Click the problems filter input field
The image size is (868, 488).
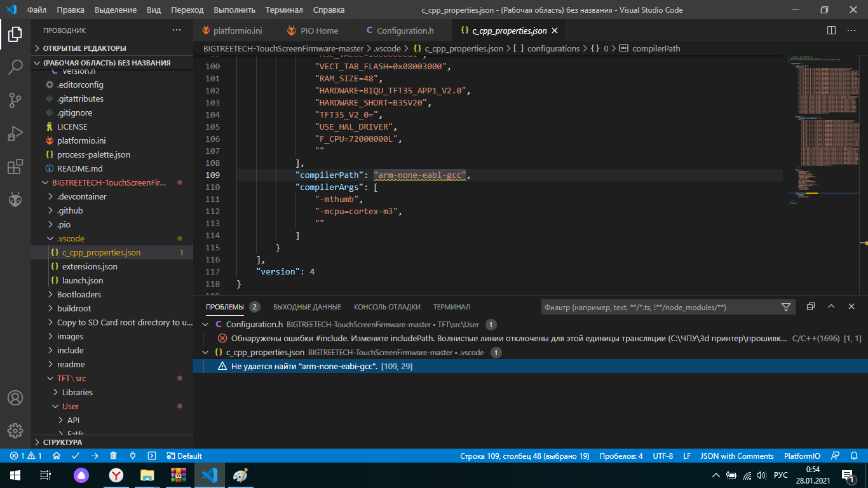coord(658,307)
